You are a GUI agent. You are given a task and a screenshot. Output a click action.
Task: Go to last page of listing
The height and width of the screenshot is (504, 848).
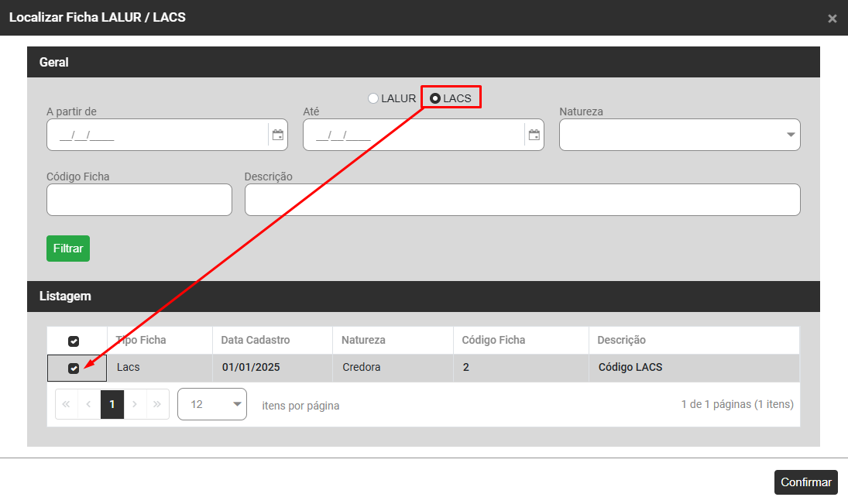click(157, 404)
